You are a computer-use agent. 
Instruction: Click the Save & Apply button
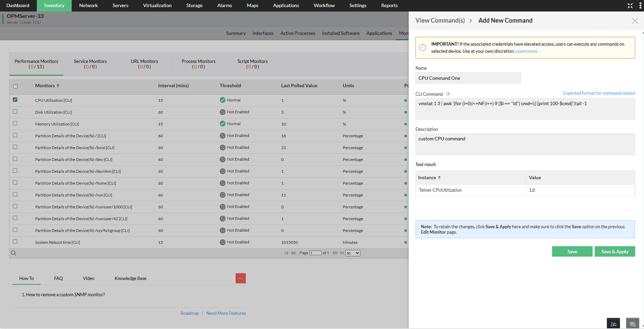point(614,251)
